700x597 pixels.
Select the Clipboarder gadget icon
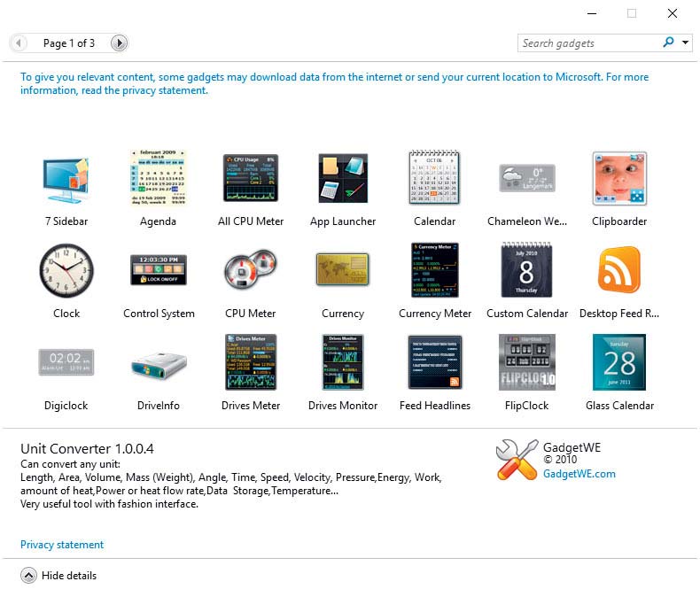pos(619,178)
